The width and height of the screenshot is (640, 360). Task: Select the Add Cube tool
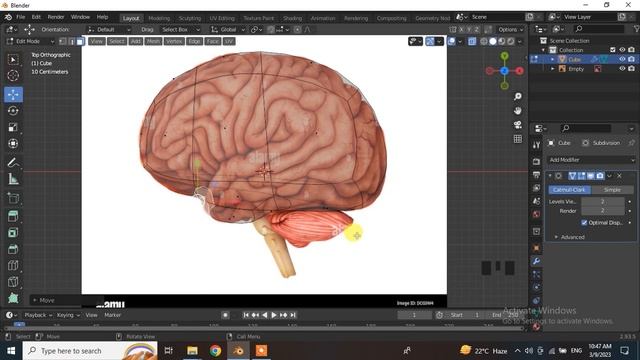[13, 198]
